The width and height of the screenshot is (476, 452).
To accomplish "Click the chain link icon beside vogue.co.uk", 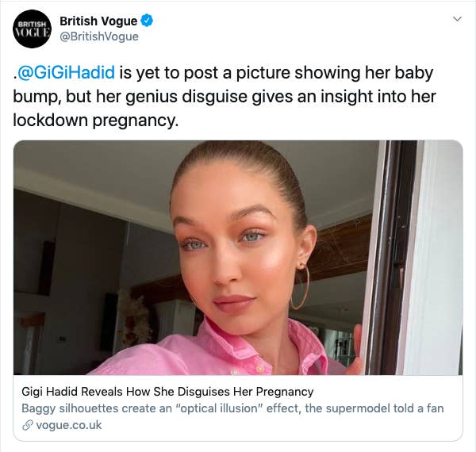I will 27,425.
